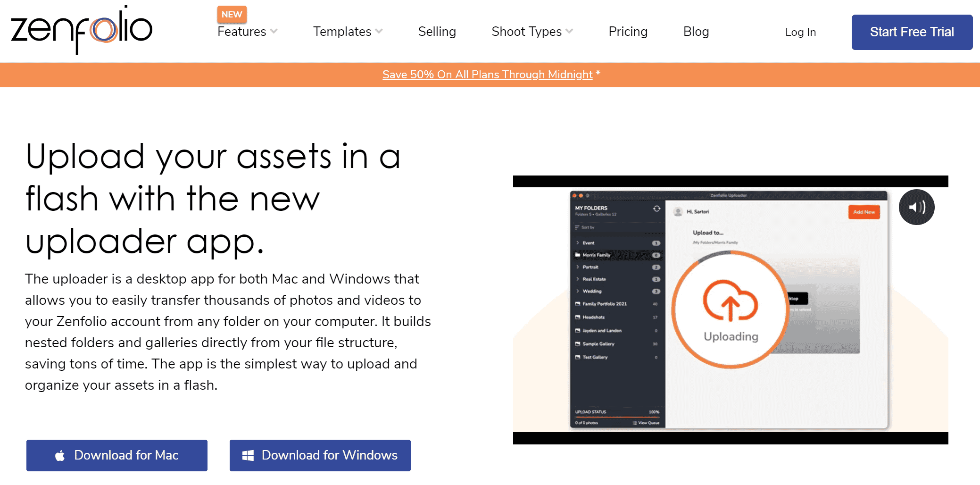Click the Download for Mac button

pyautogui.click(x=117, y=455)
